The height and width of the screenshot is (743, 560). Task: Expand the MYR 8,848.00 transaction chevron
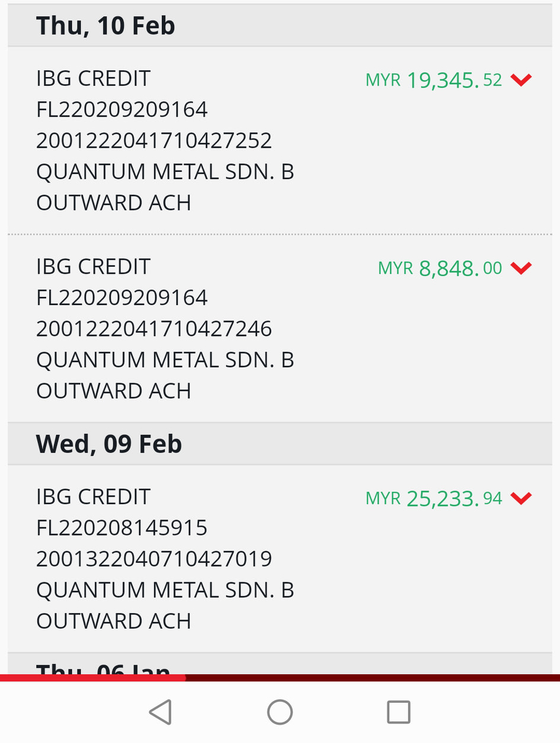point(521,268)
